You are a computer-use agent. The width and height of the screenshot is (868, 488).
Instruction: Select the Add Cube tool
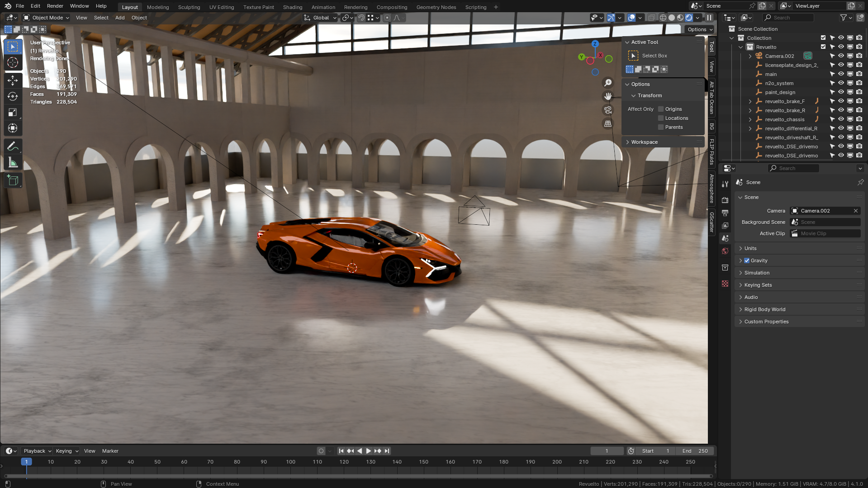(13, 180)
